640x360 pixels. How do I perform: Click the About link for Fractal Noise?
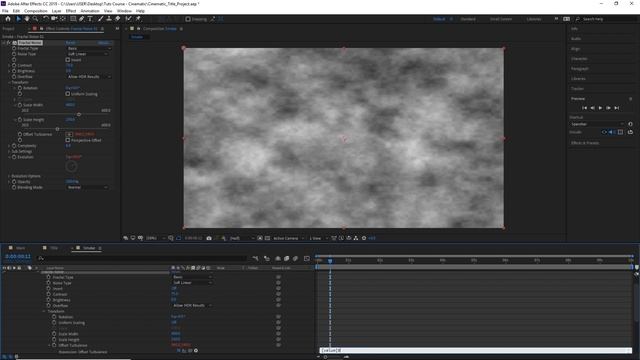(103, 43)
